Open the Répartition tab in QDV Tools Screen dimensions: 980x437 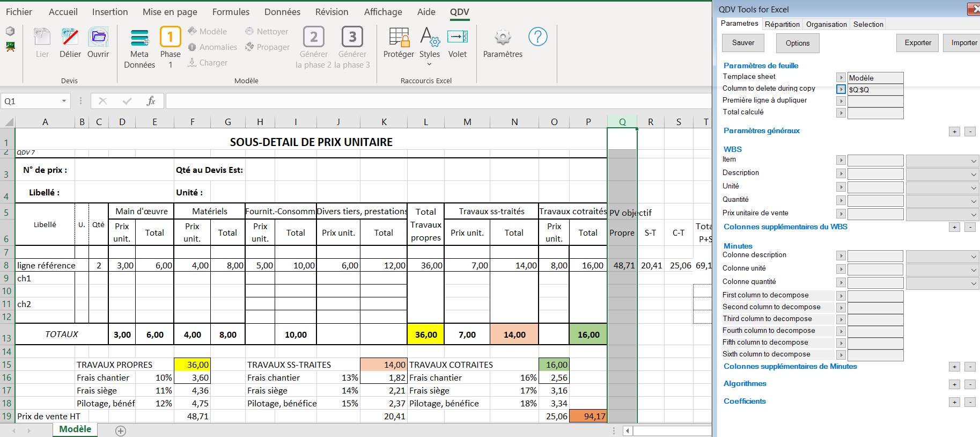coord(782,24)
